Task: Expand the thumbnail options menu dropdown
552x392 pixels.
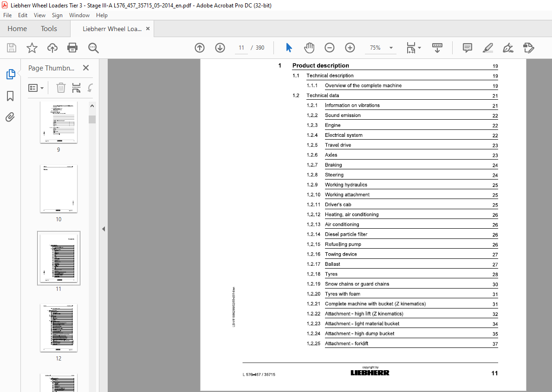Action: [36, 88]
